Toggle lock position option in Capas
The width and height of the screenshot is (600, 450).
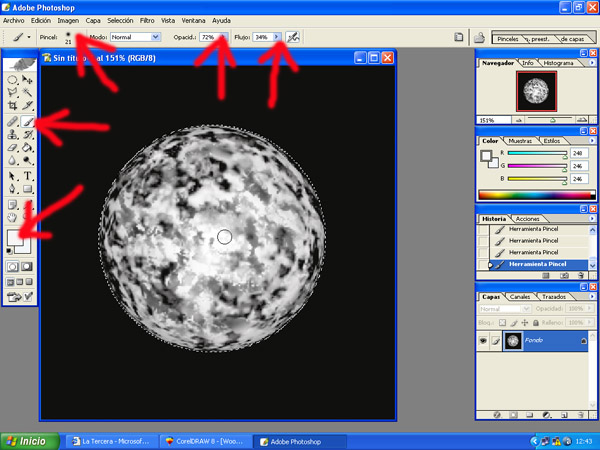[x=525, y=323]
